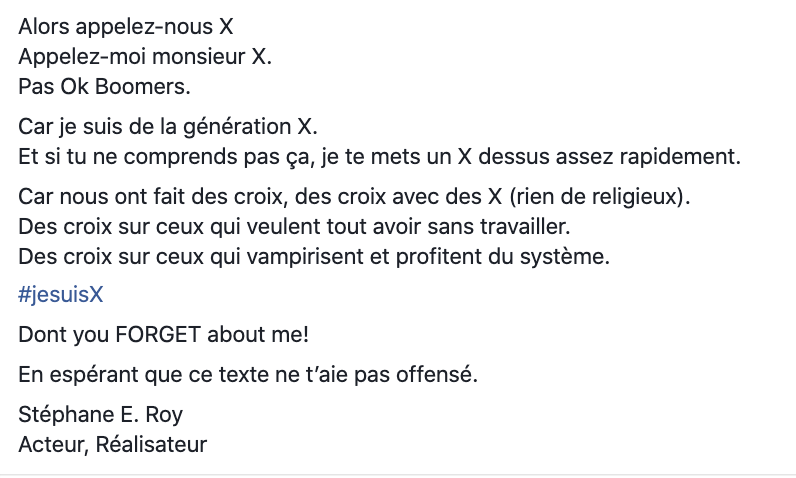Click the line 'Dont you FORGET about me!'
The image size is (796, 478).
click(163, 335)
